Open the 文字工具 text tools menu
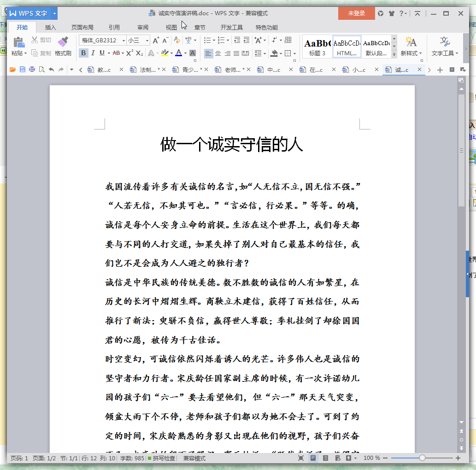Screen dimensions: 476x470 click(445, 47)
